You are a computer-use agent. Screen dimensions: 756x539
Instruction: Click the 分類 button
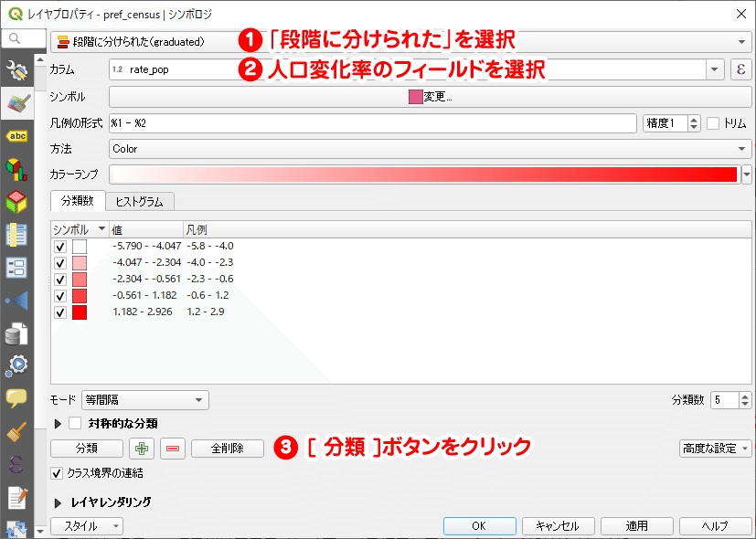(x=87, y=449)
